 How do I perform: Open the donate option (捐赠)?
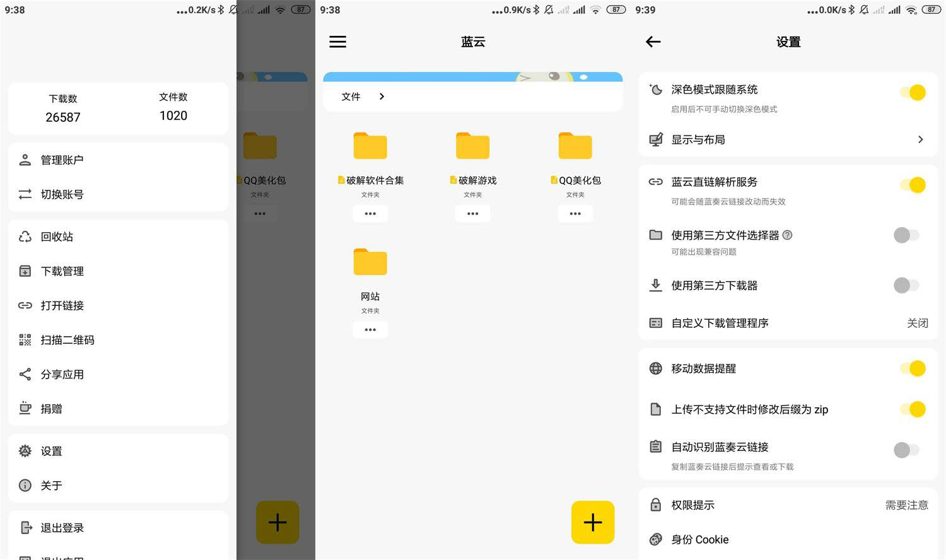tap(50, 409)
